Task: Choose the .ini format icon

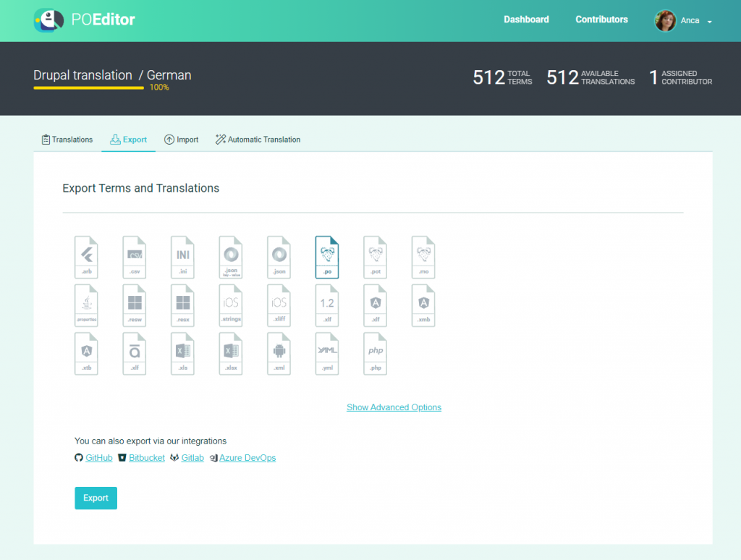Action: coord(182,257)
